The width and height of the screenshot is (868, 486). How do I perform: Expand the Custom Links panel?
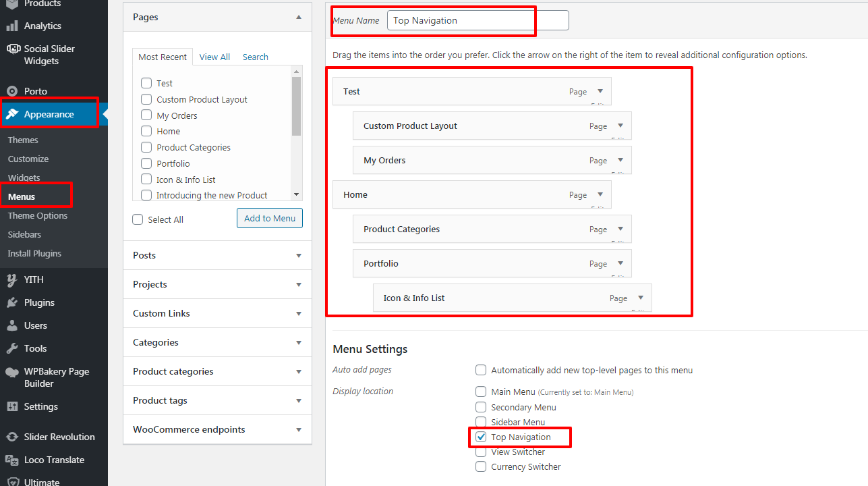(x=299, y=313)
